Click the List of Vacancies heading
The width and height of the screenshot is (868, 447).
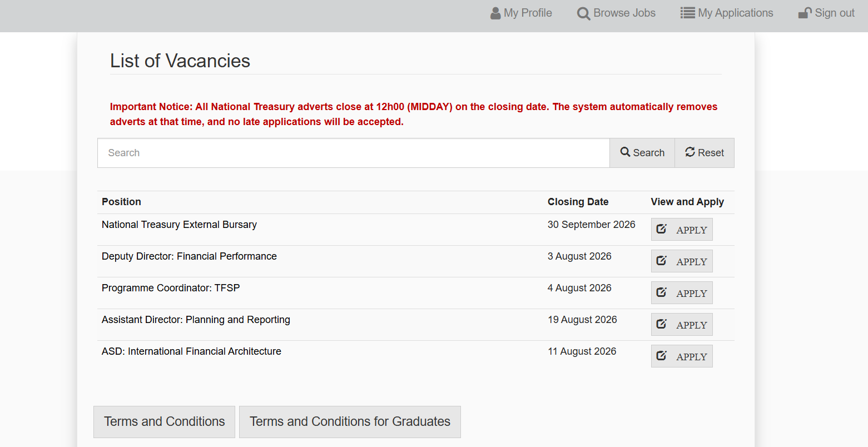click(x=180, y=61)
